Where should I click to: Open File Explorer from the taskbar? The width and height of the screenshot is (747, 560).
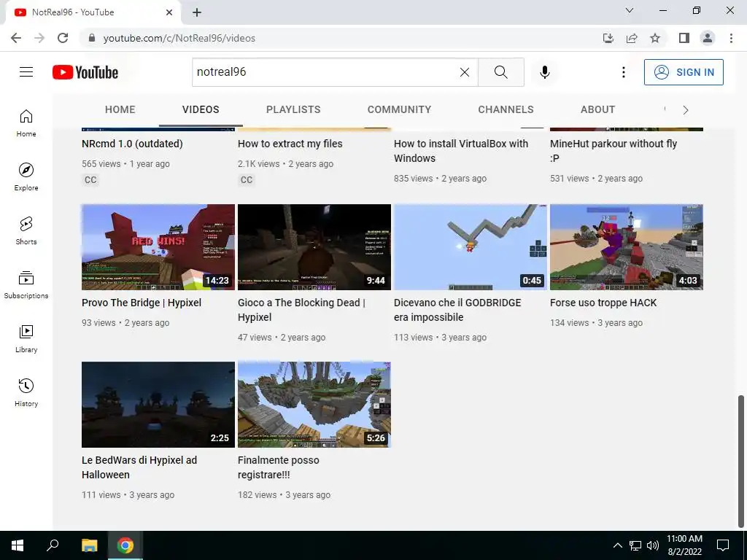(x=89, y=545)
